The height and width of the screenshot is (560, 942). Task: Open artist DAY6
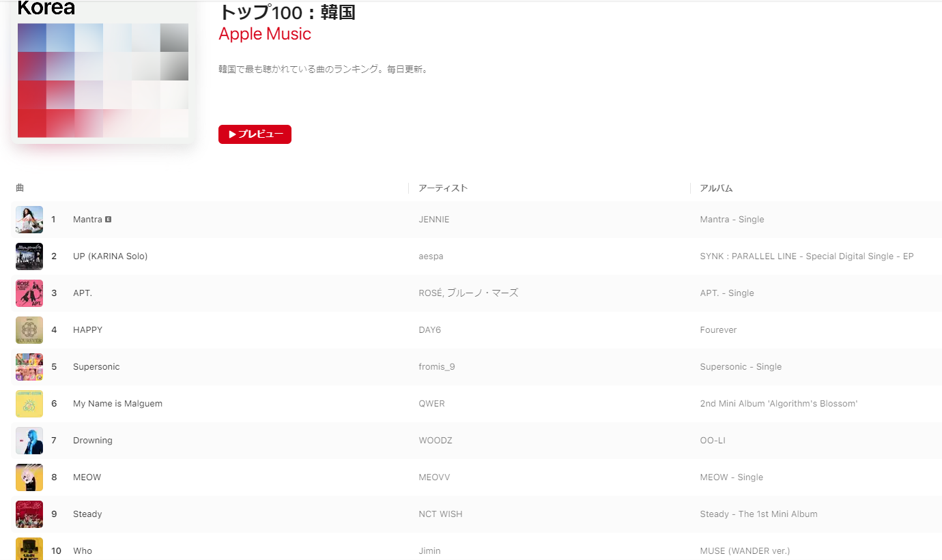(430, 330)
